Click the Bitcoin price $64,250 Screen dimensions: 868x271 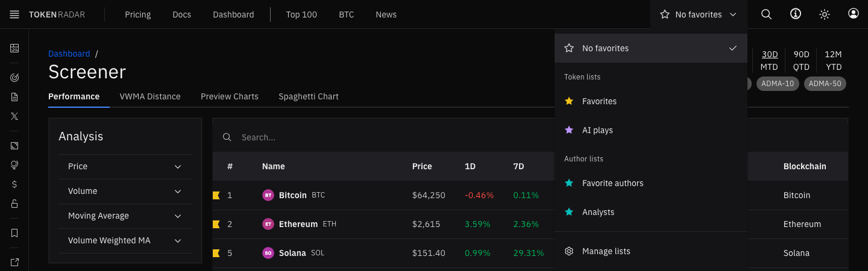(x=429, y=195)
